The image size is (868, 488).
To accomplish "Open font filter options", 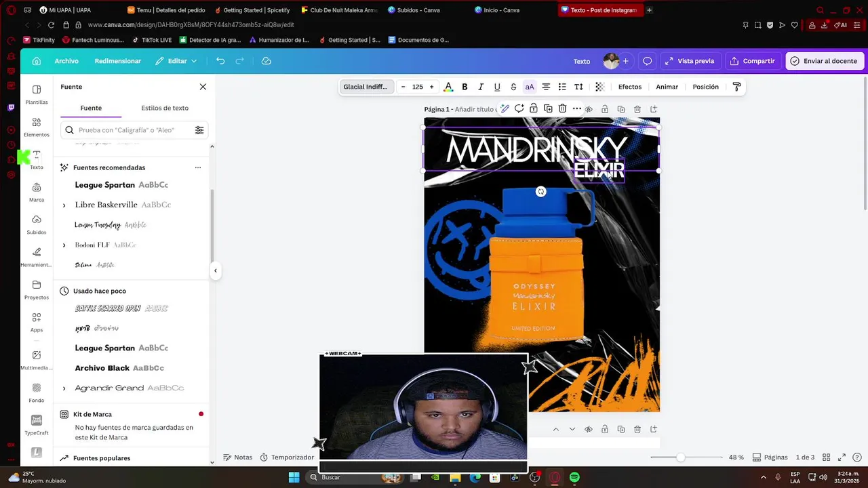I will pos(199,130).
